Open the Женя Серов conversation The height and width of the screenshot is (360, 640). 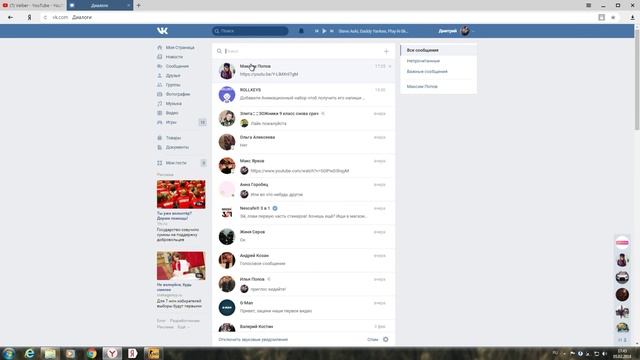point(303,236)
